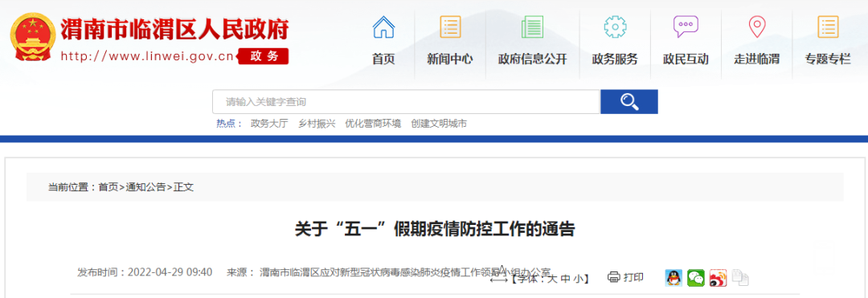This screenshot has height=298, width=868.
Task: Click the magnifier search button
Action: pyautogui.click(x=629, y=102)
